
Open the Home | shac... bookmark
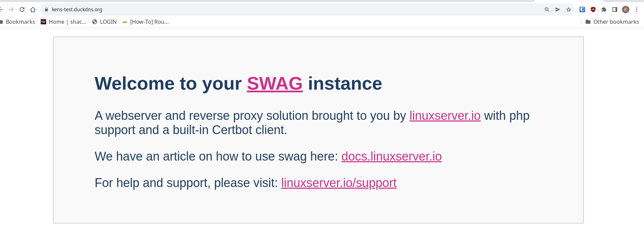point(63,22)
